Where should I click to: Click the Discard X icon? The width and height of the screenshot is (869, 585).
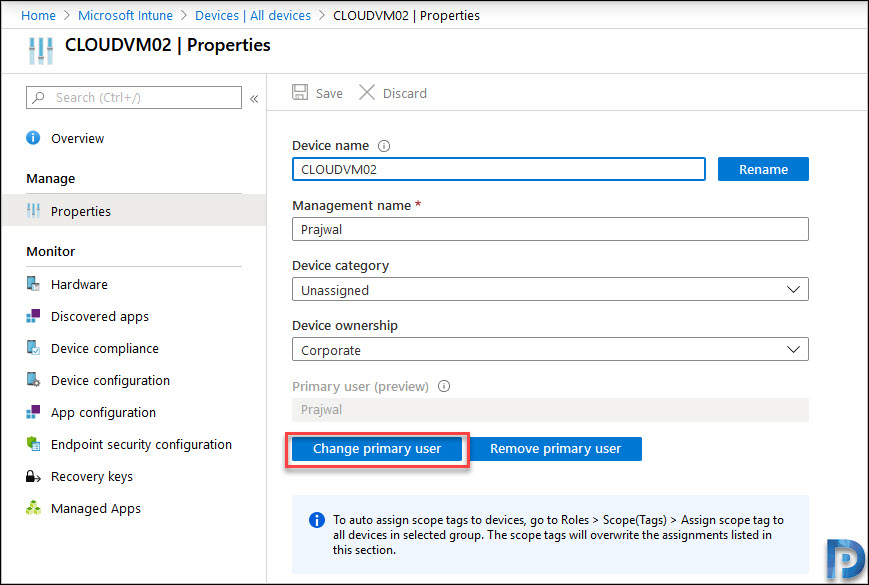point(367,93)
